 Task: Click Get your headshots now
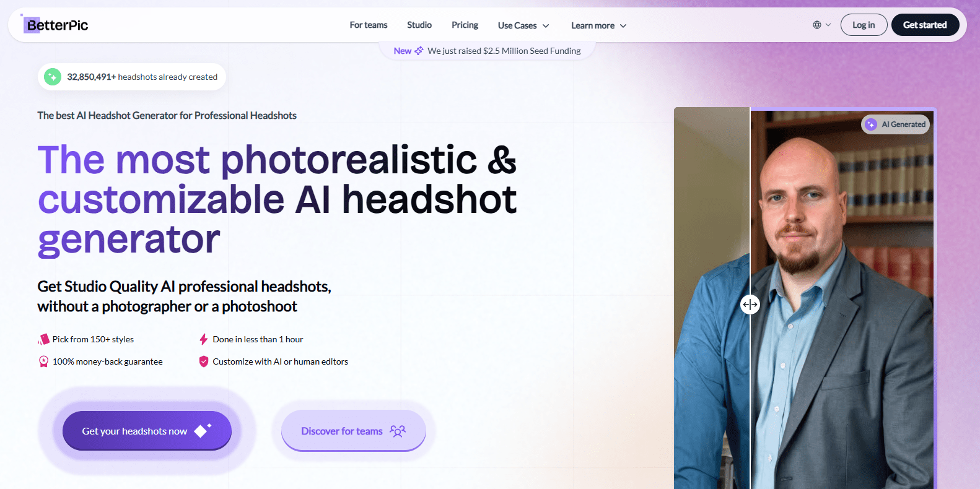click(x=147, y=431)
